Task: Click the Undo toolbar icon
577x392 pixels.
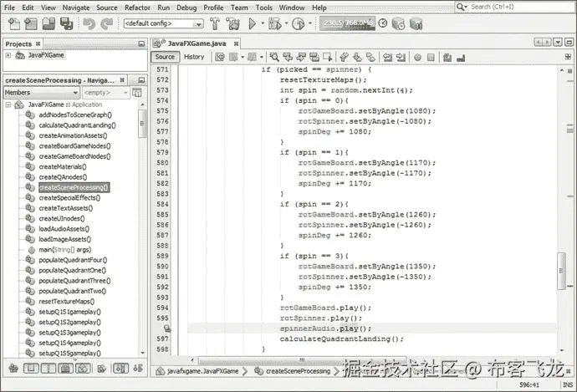Action: point(89,24)
